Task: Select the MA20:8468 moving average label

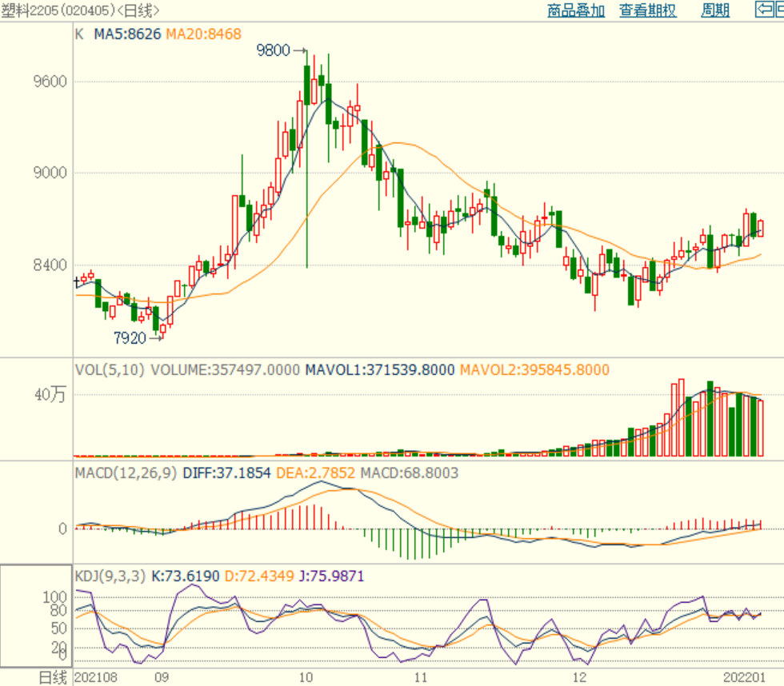Action: [x=203, y=34]
